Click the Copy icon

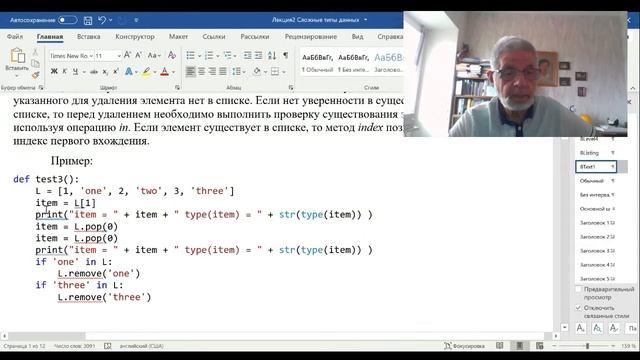click(36, 63)
